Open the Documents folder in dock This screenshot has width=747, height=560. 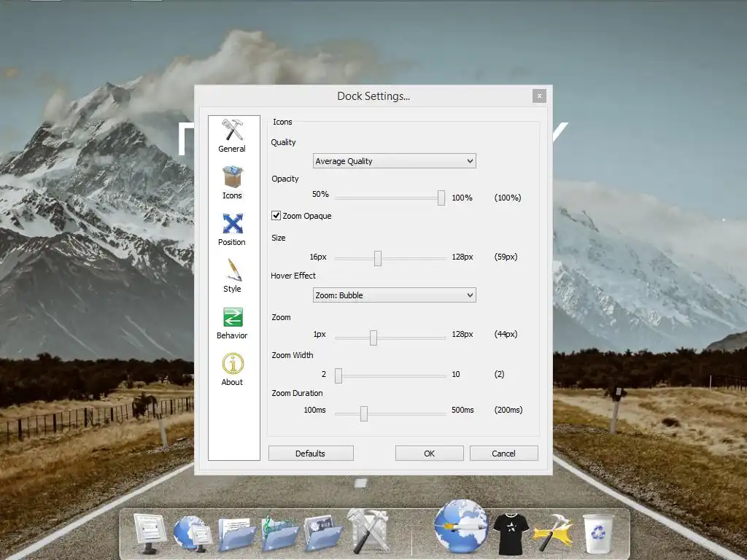point(237,534)
